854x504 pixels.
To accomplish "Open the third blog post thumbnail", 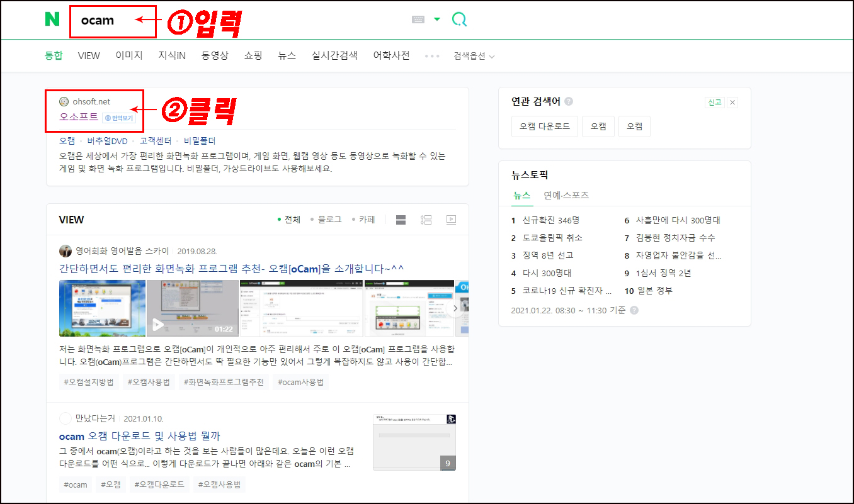I will 301,308.
